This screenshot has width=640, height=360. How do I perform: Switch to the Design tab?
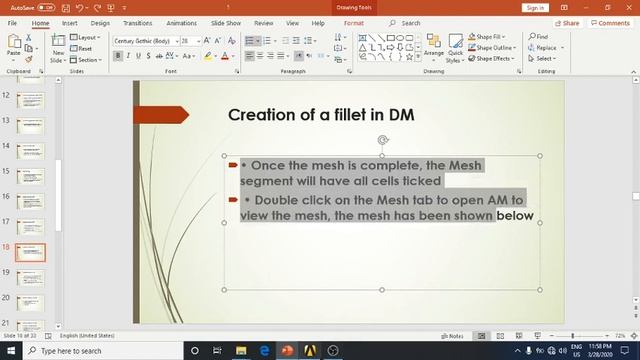pos(100,23)
